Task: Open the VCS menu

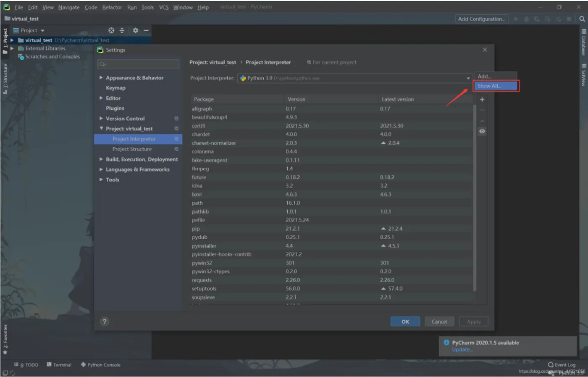Action: coord(164,7)
